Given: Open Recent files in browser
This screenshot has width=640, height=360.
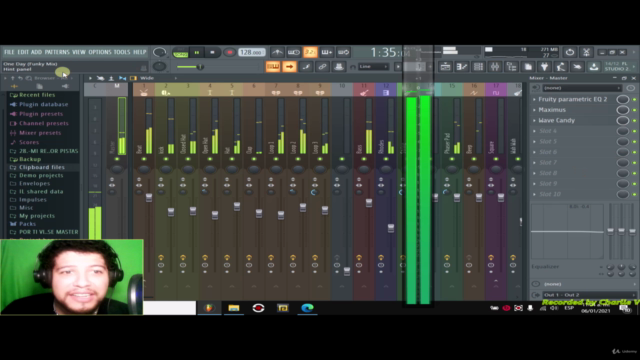Looking at the screenshot, I should pyautogui.click(x=37, y=95).
